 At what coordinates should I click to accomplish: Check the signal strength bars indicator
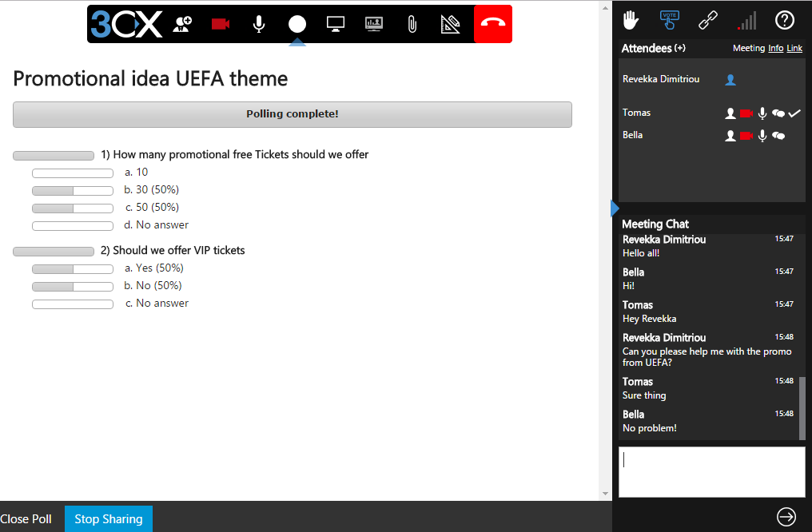coord(746,21)
